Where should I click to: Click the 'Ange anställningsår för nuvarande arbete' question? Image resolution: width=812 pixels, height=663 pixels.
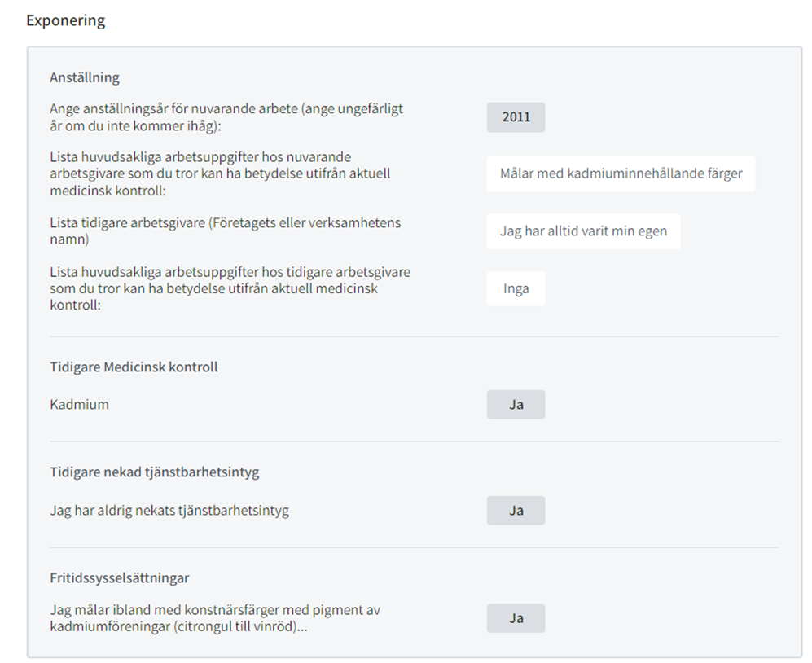click(x=226, y=117)
